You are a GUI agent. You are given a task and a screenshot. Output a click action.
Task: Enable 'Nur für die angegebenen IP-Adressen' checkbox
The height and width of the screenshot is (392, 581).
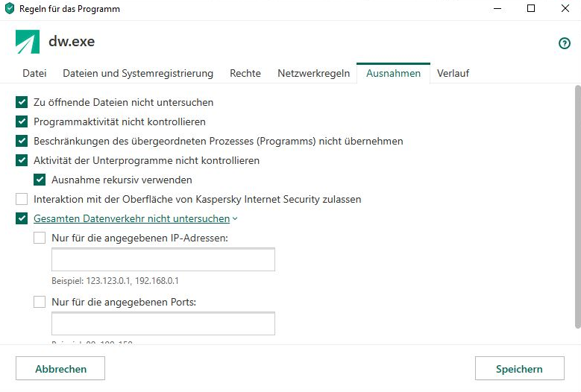pos(40,238)
